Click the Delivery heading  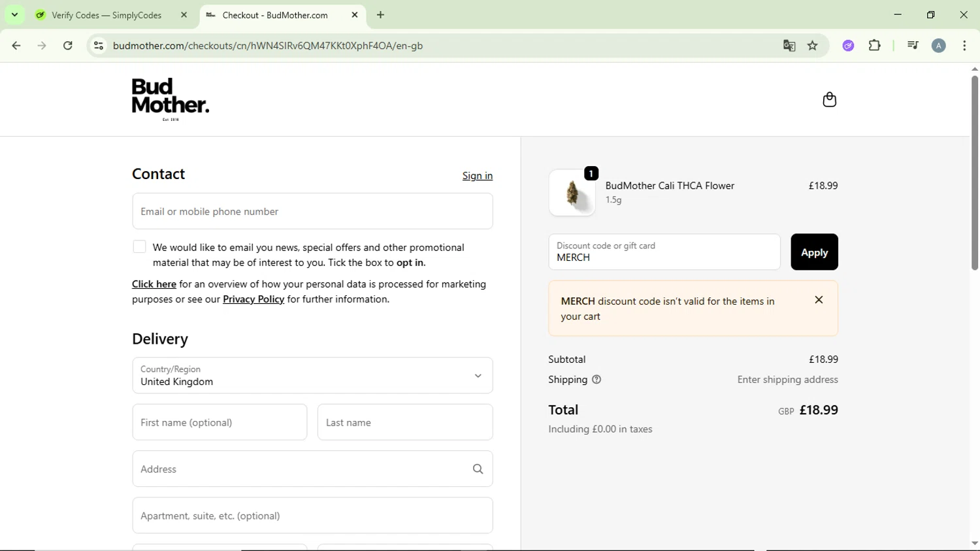coord(160,339)
